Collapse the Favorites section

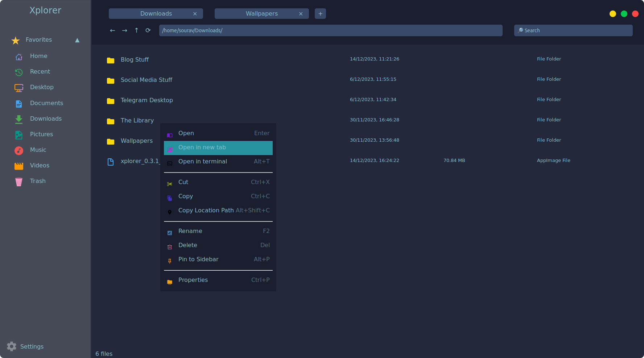pos(77,40)
